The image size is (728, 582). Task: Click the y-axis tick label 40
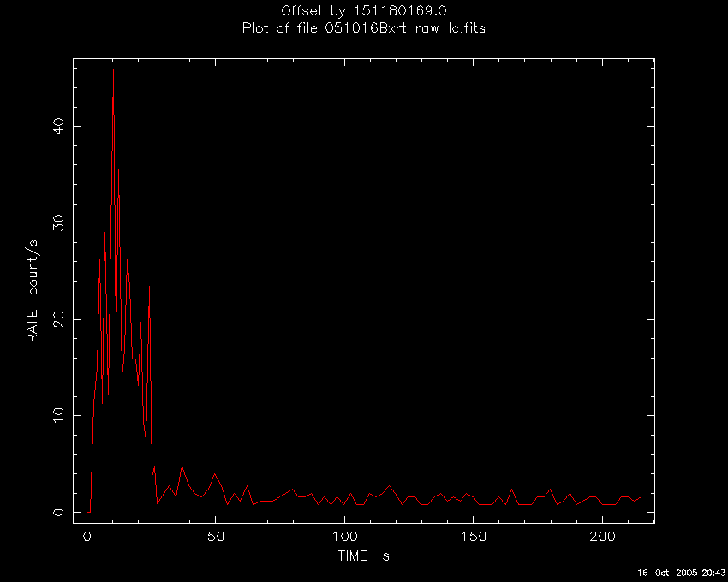point(59,126)
